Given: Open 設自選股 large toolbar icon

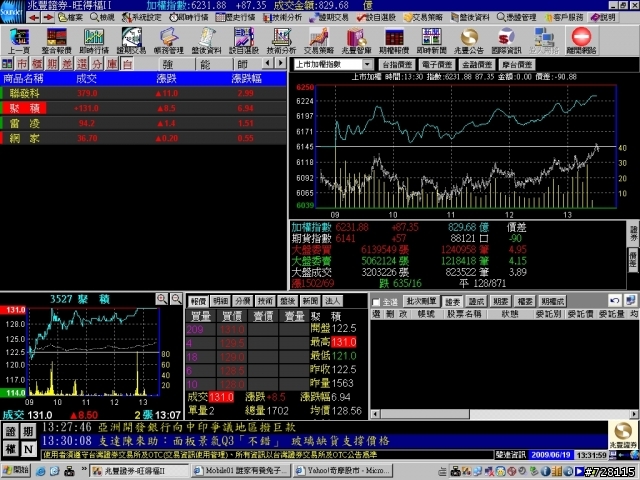Looking at the screenshot, I should point(244,41).
